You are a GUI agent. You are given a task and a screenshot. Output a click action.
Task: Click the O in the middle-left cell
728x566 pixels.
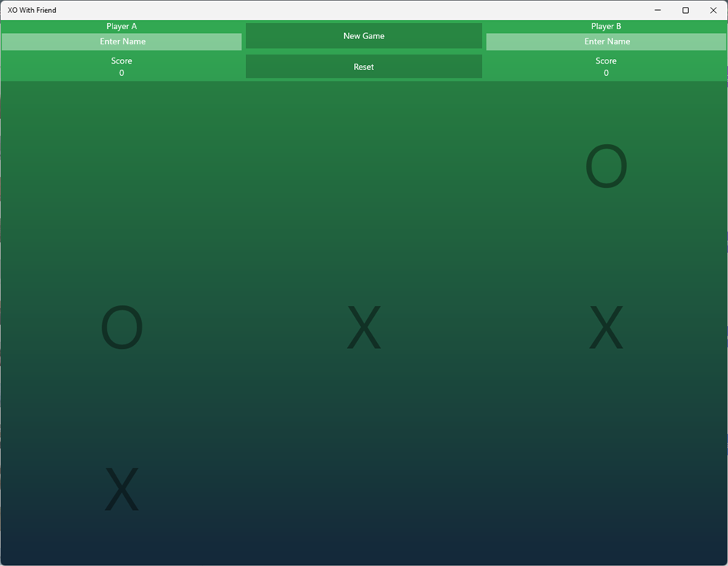click(x=121, y=326)
